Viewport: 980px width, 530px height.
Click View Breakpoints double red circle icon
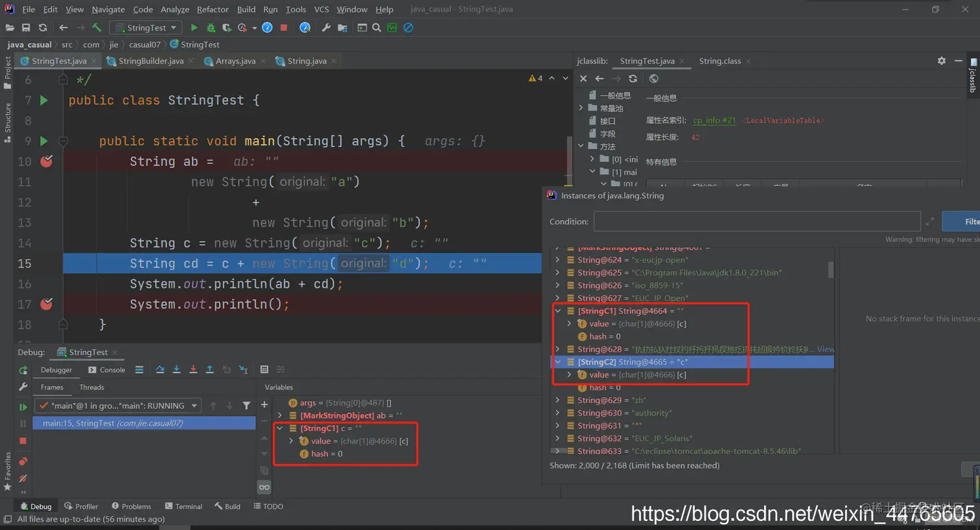23,461
